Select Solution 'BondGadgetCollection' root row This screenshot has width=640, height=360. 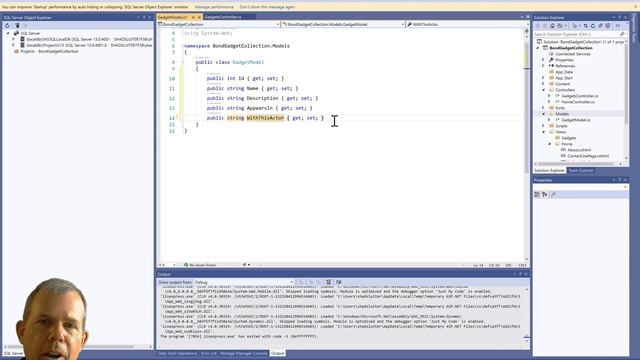tap(581, 42)
